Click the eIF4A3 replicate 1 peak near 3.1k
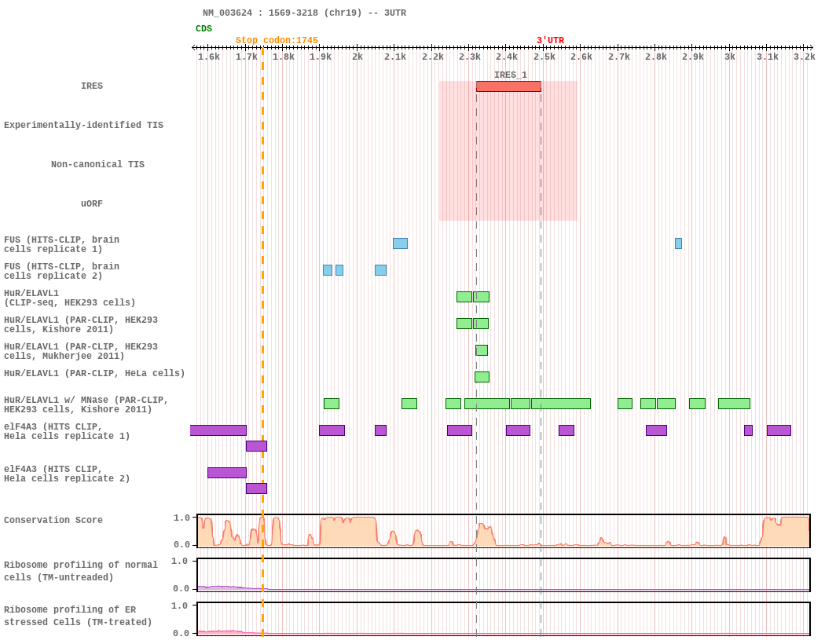825x644 pixels. [779, 430]
